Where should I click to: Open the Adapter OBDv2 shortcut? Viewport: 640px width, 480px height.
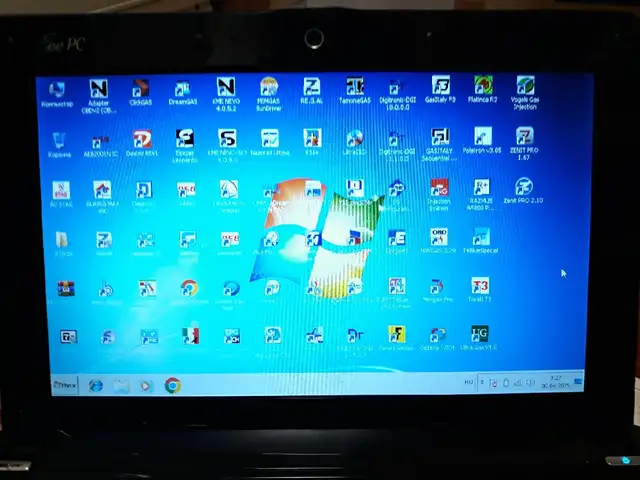99,96
